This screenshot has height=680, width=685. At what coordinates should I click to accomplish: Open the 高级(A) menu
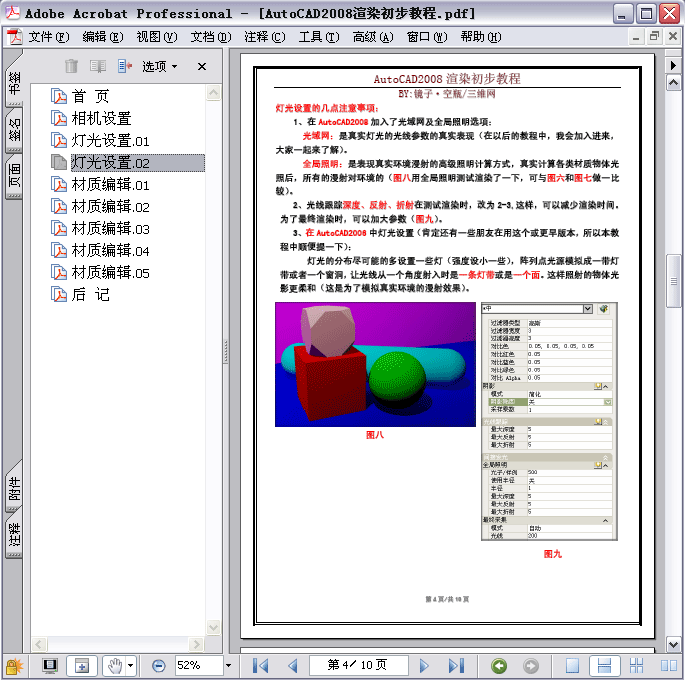click(x=373, y=37)
